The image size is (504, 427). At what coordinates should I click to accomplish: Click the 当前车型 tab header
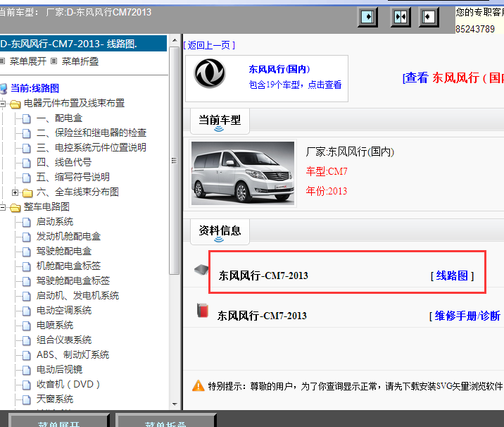pyautogui.click(x=220, y=121)
